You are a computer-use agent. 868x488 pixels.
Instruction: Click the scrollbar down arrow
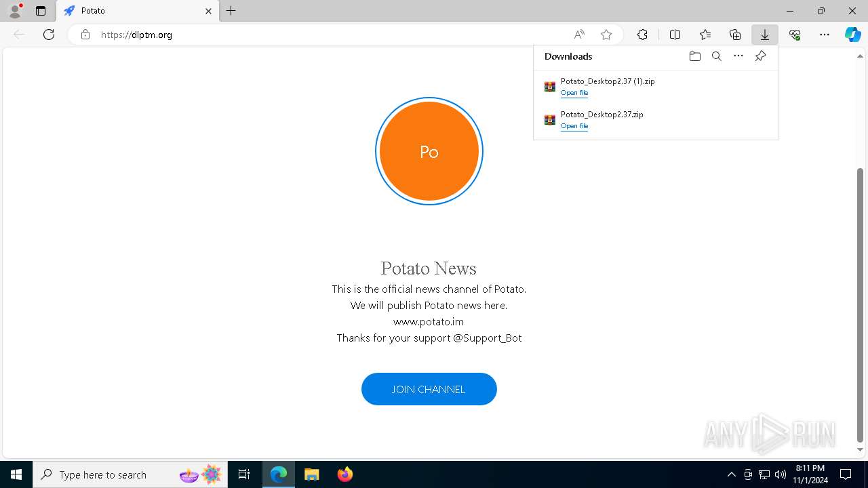(x=861, y=450)
